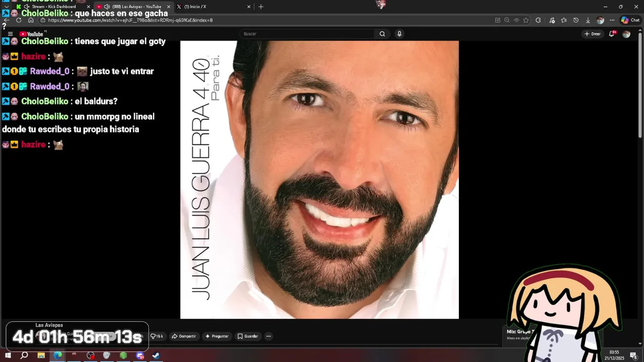Click the Edge browser taskbar icon

pos(58,355)
